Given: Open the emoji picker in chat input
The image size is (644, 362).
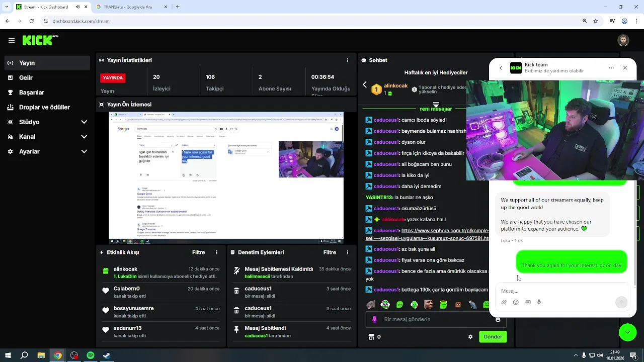Looking at the screenshot, I should (498, 319).
